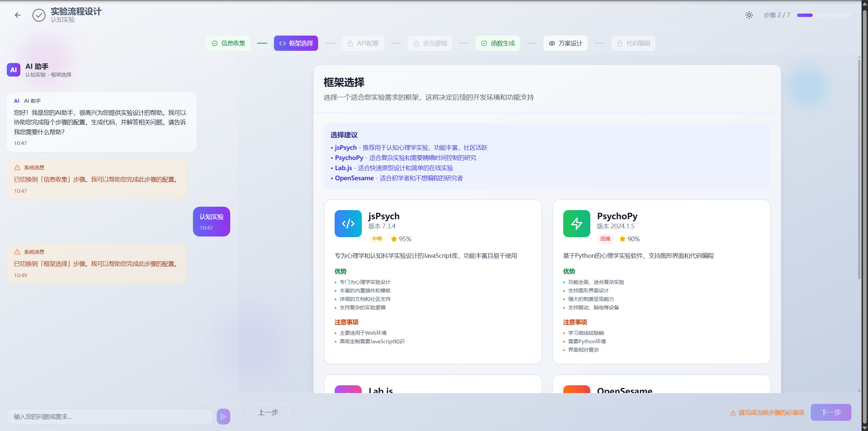Image resolution: width=868 pixels, height=431 pixels.
Task: Click the 请完成当前步骤的必填项 warning text
Action: pos(771,413)
